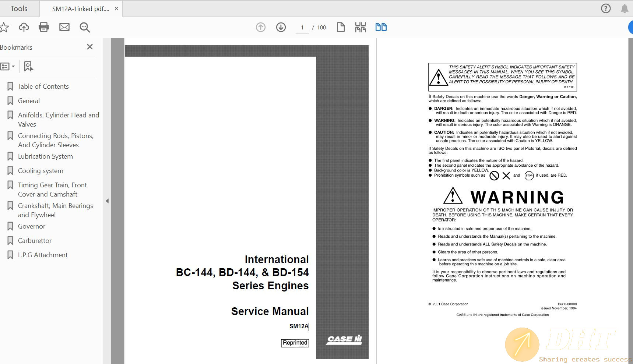The image size is (633, 364).
Task: Click the SM12A document code text
Action: tap(299, 326)
